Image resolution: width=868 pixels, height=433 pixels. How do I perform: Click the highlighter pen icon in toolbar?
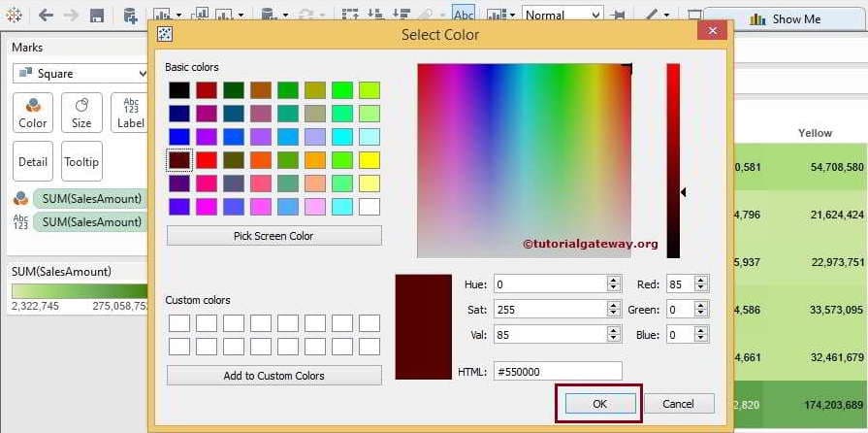[426, 15]
